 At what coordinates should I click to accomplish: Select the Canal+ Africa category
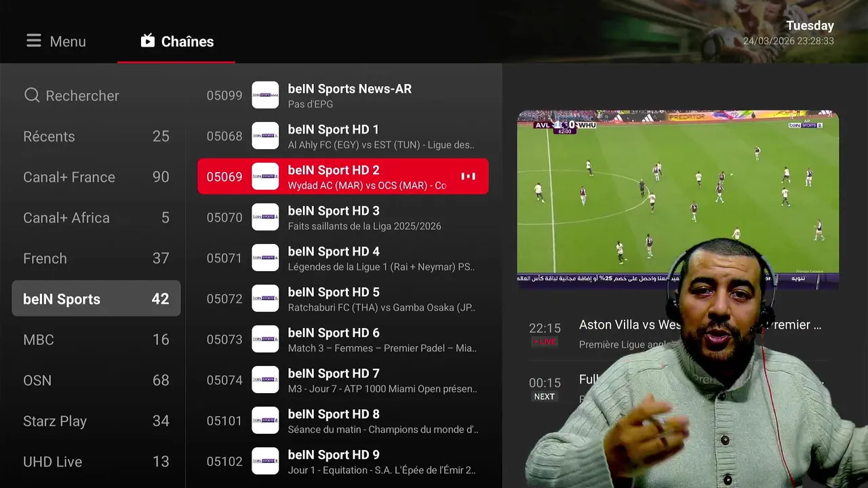(x=96, y=218)
